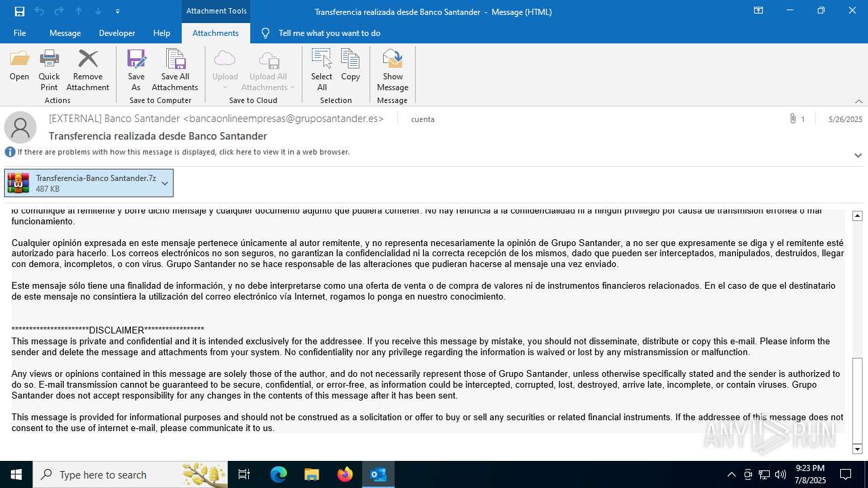Image resolution: width=868 pixels, height=488 pixels.
Task: Expand Customize Quick Access Toolbar dropdown
Action: click(118, 12)
